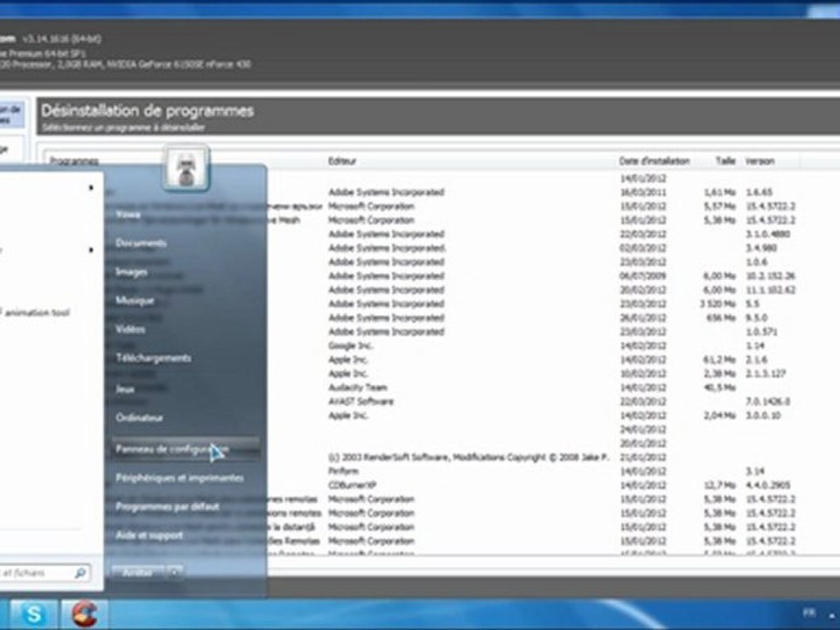Open Téléchargements from the Start menu

tap(153, 358)
